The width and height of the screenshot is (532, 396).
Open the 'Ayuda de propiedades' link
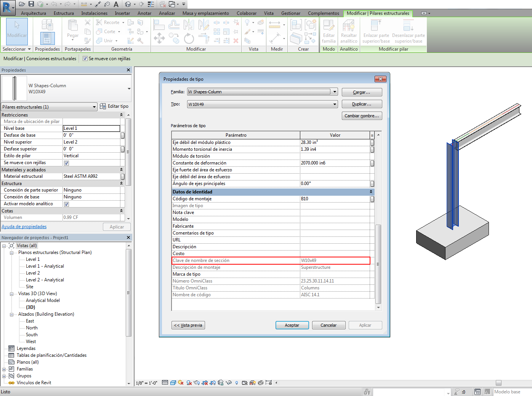point(24,227)
